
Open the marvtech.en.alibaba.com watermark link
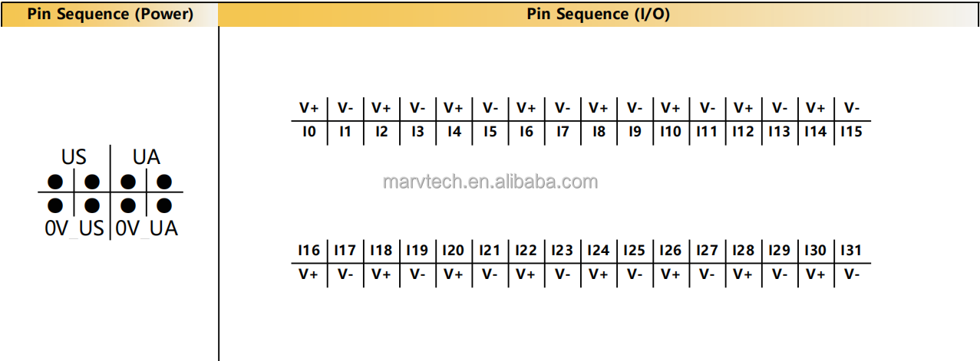(x=490, y=182)
